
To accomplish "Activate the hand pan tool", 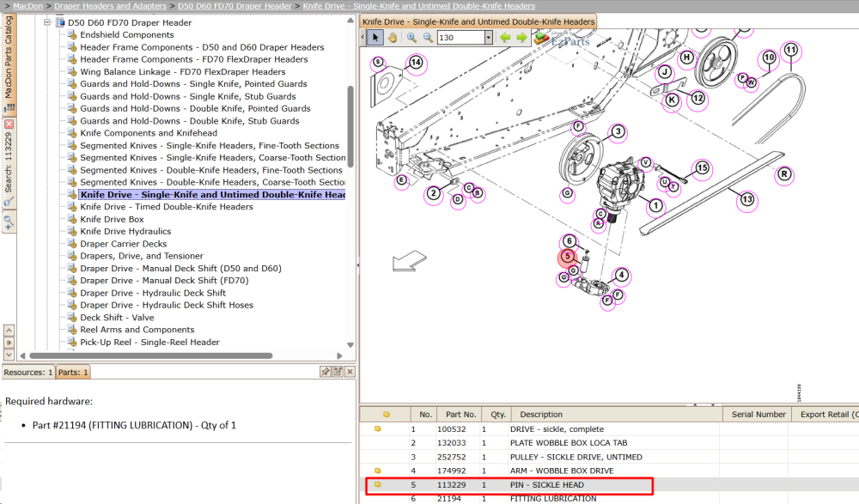I will [x=393, y=37].
